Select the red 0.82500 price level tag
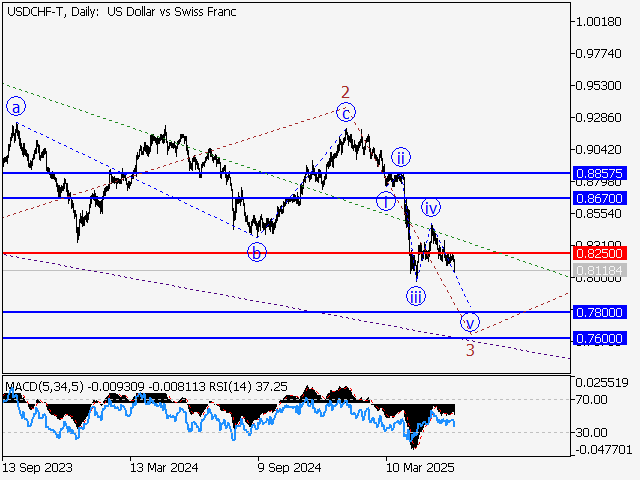The width and height of the screenshot is (640, 480). click(600, 254)
